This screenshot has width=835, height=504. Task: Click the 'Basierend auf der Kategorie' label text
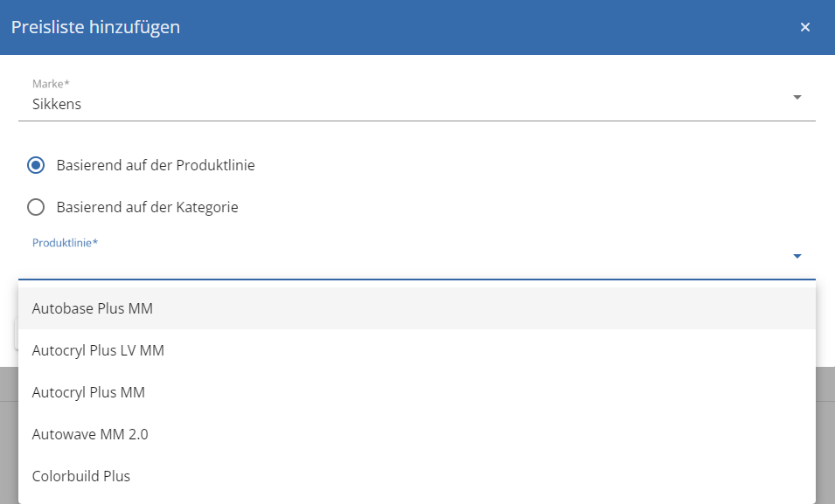point(147,207)
